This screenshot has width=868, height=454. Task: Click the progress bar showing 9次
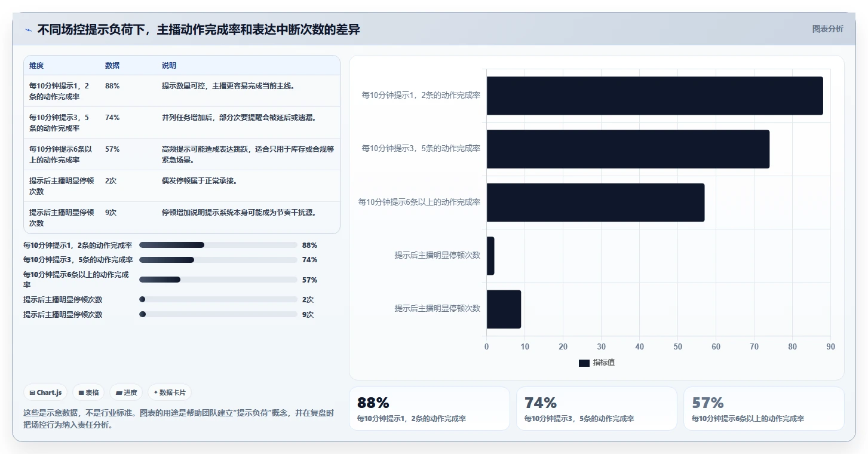coord(218,314)
